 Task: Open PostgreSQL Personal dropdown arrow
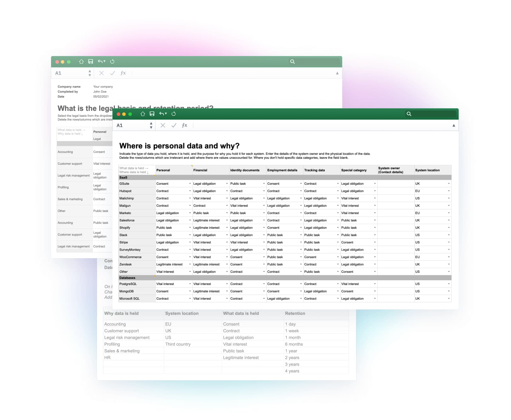[x=190, y=284]
